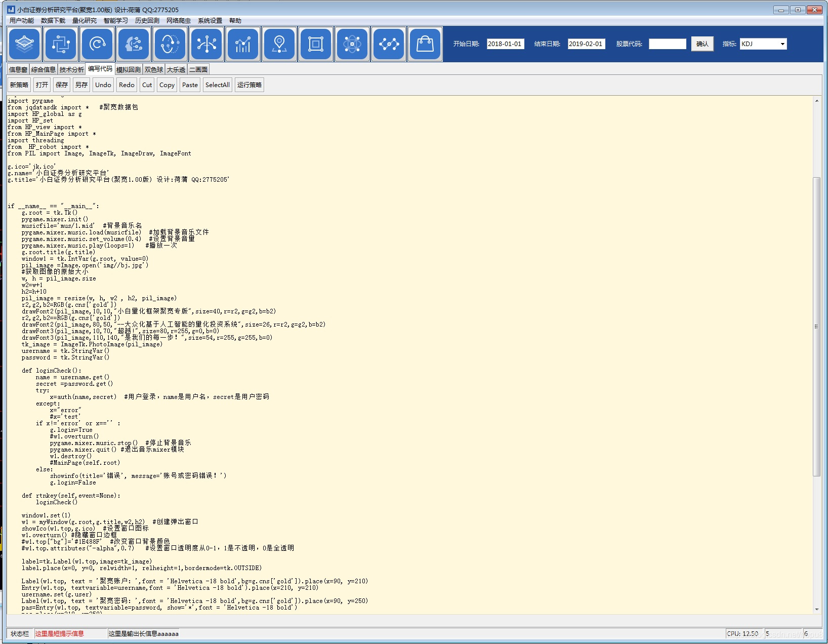Open the 系统设置 menu
Image resolution: width=828 pixels, height=644 pixels.
pos(210,21)
